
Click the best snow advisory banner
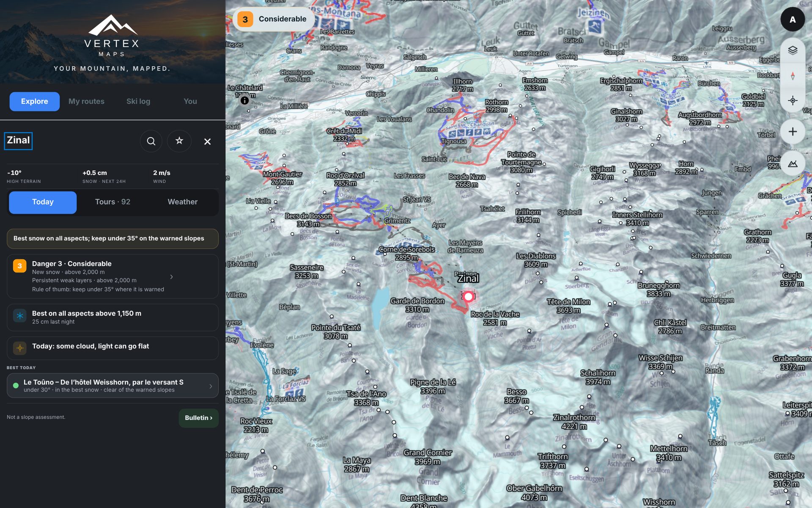tap(112, 239)
